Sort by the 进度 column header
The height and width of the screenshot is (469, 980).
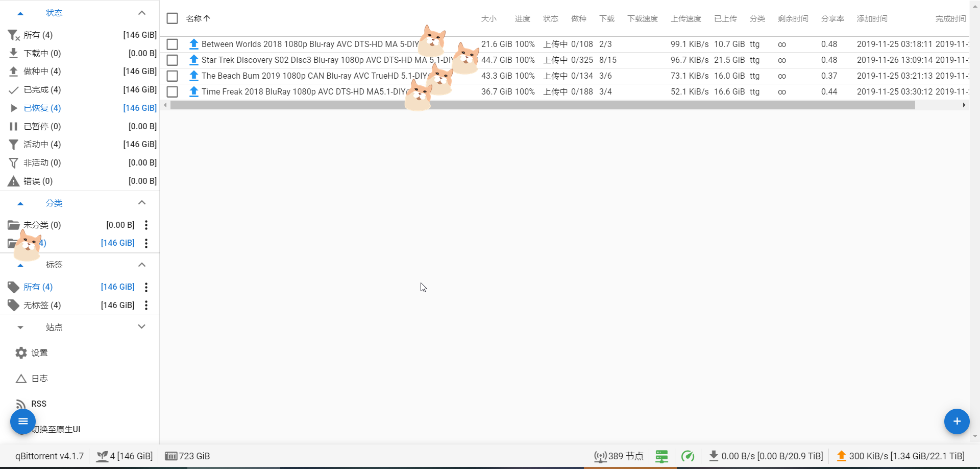[x=523, y=19]
